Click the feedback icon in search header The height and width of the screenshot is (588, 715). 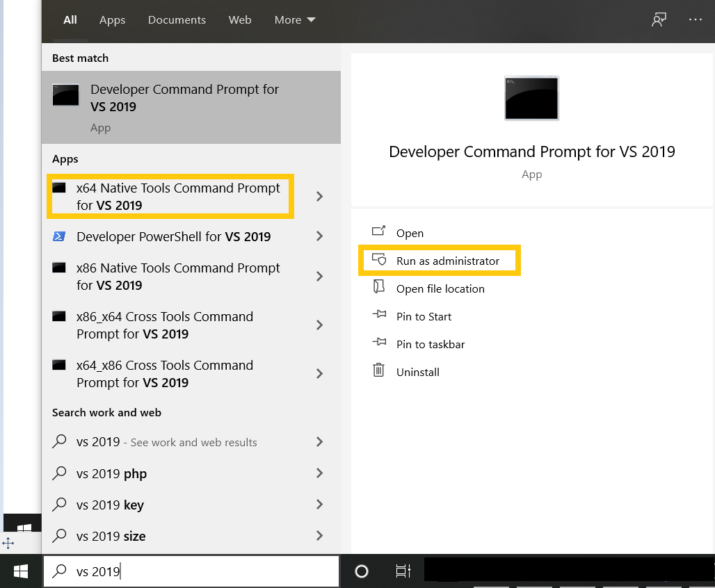(x=659, y=19)
